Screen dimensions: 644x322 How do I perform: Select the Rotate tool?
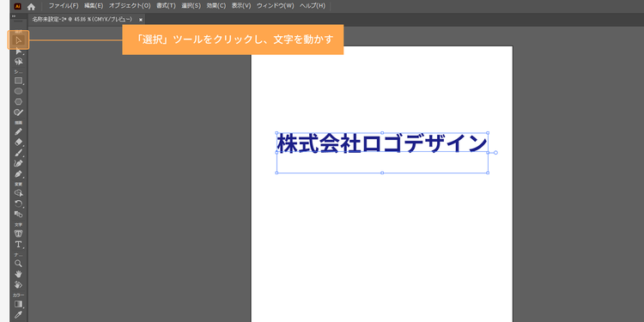pyautogui.click(x=19, y=204)
